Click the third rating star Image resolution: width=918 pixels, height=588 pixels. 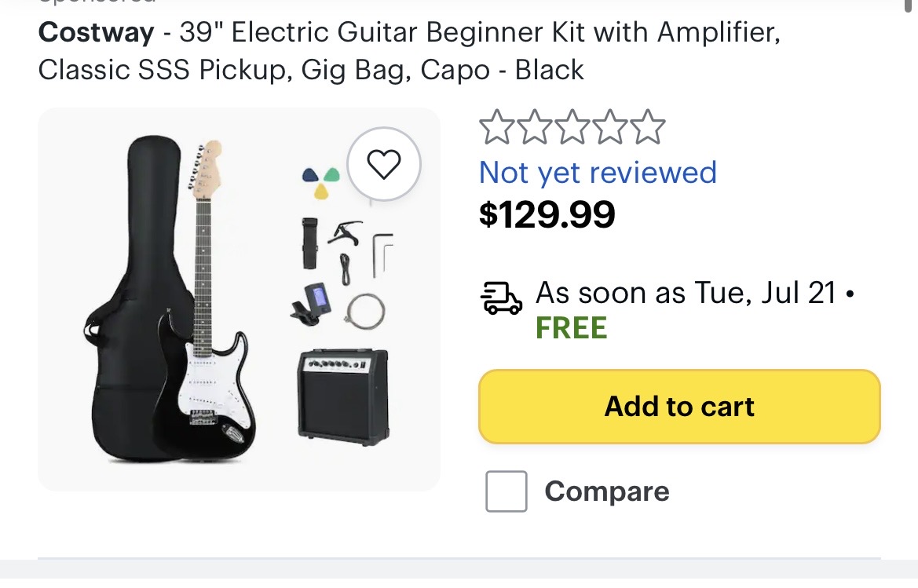tap(572, 127)
